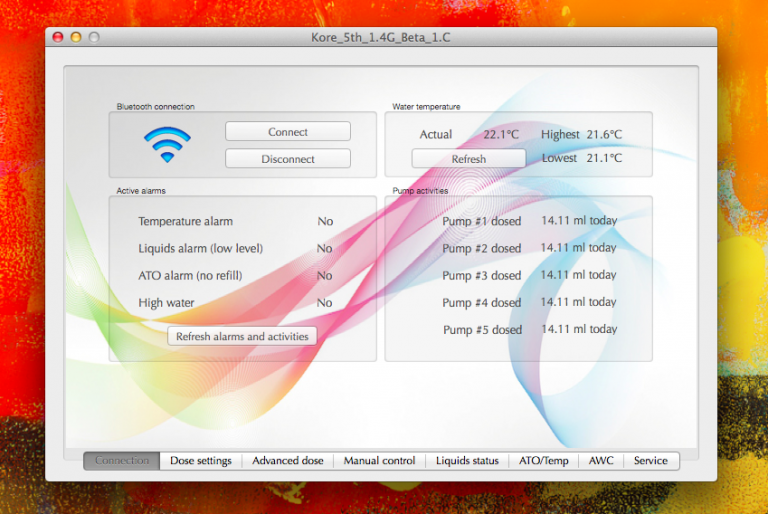Minimize the window with yellow button
The image size is (768, 514).
click(76, 37)
